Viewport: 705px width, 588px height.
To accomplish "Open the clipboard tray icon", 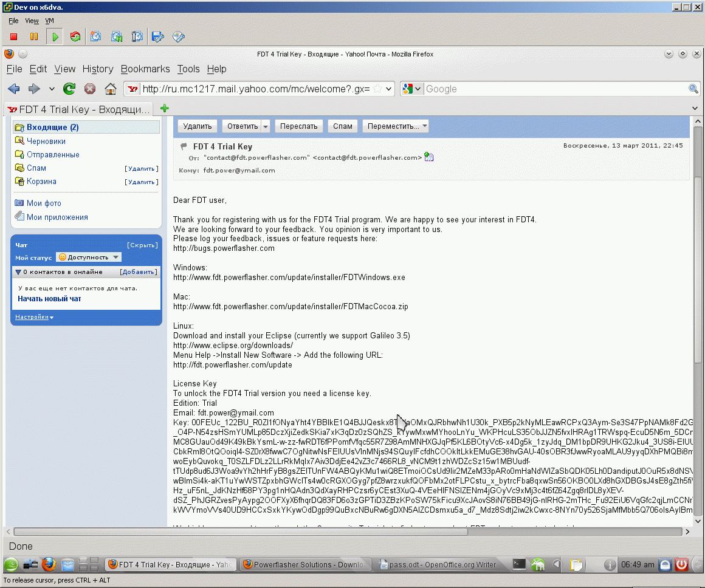I will [576, 564].
